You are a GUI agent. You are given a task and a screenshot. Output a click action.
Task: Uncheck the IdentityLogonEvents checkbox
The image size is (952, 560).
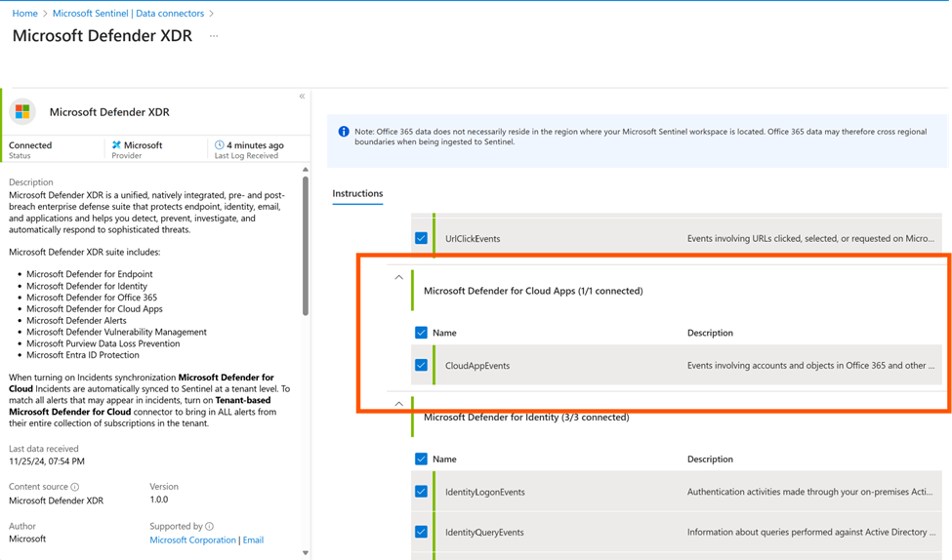(x=421, y=492)
